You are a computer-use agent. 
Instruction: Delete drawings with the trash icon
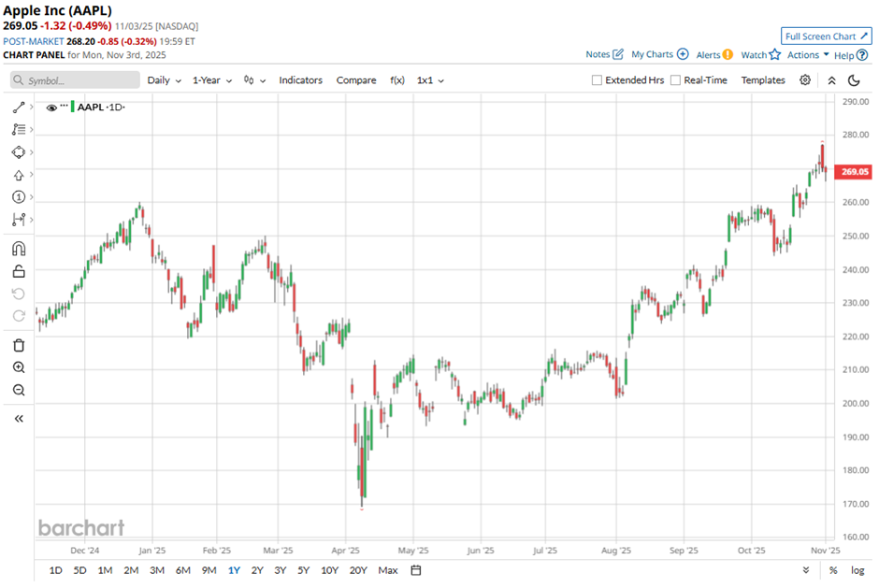click(19, 345)
